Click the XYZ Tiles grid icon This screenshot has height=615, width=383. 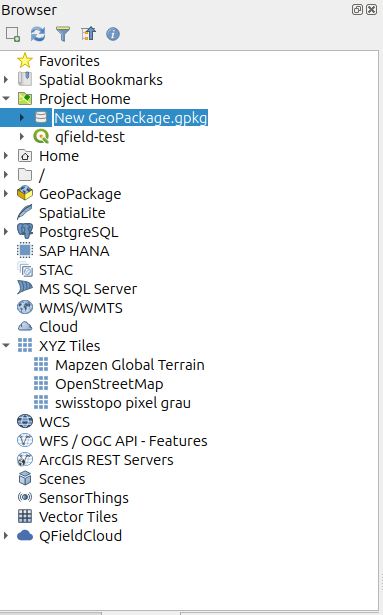pos(25,346)
